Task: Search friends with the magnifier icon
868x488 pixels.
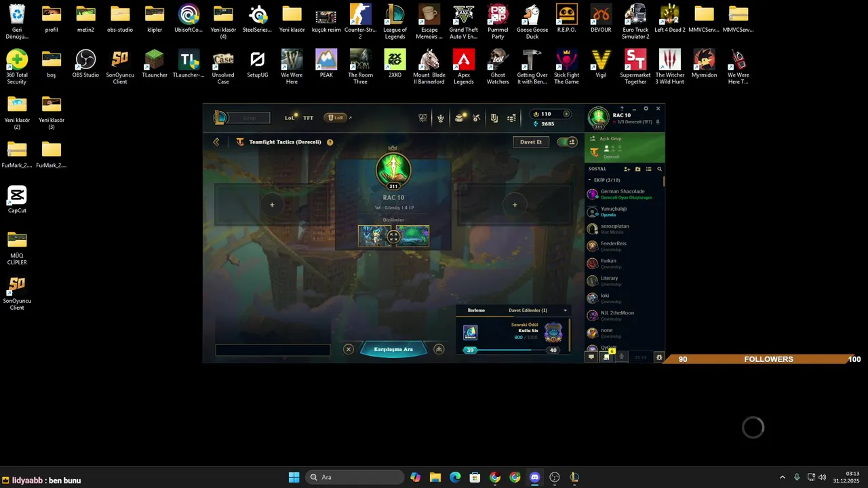Action: (659, 169)
